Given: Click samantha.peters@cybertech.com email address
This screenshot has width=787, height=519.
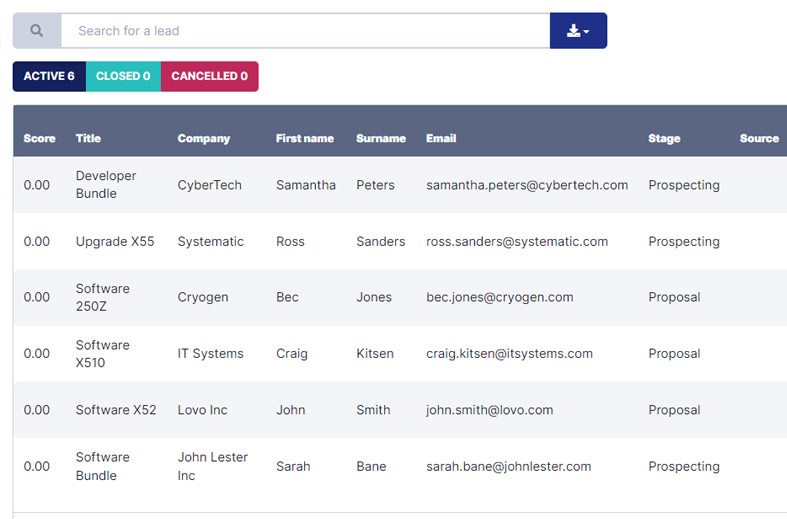Looking at the screenshot, I should 527,185.
